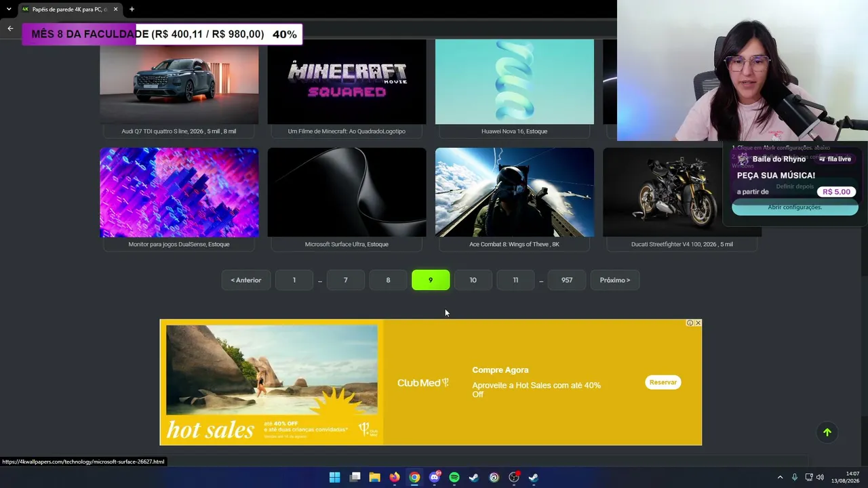Click the 'Audi Q7 TDI quattro S line' caption

click(x=179, y=131)
